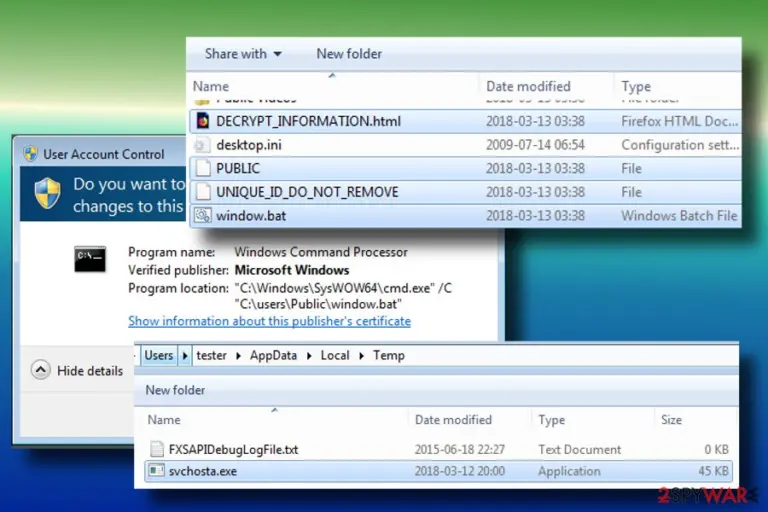Sort by Name column in the upper file list
The height and width of the screenshot is (512, 768).
coord(211,87)
